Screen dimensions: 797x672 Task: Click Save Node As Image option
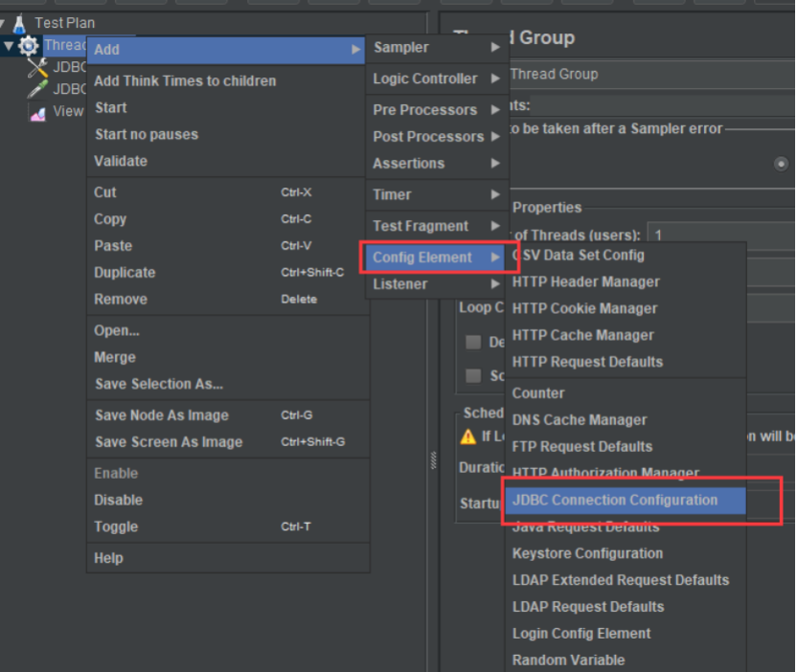click(161, 415)
